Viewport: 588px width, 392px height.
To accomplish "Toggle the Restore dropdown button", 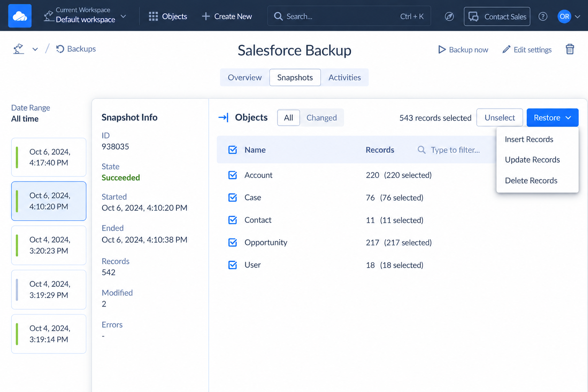I will (552, 118).
